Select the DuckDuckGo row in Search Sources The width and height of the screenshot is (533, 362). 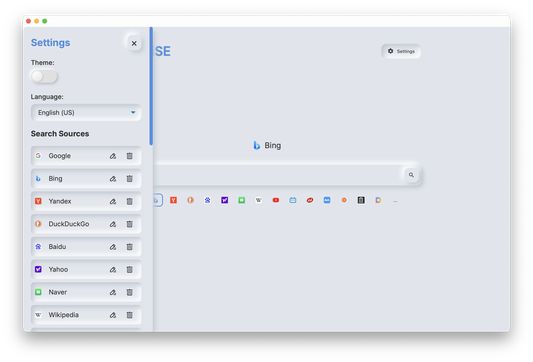pyautogui.click(x=86, y=224)
